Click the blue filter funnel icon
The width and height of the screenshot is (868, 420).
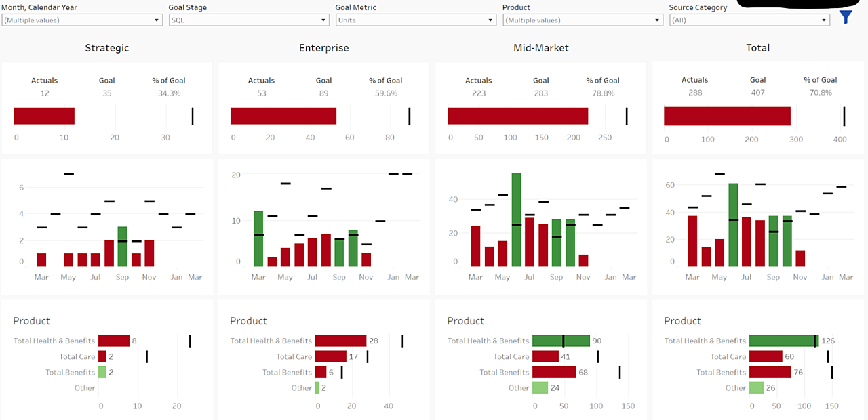845,18
